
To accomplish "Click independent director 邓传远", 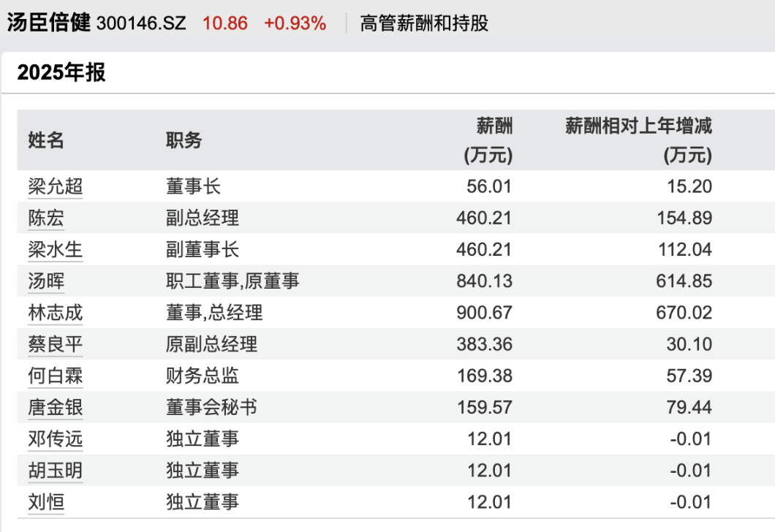I will [56, 439].
